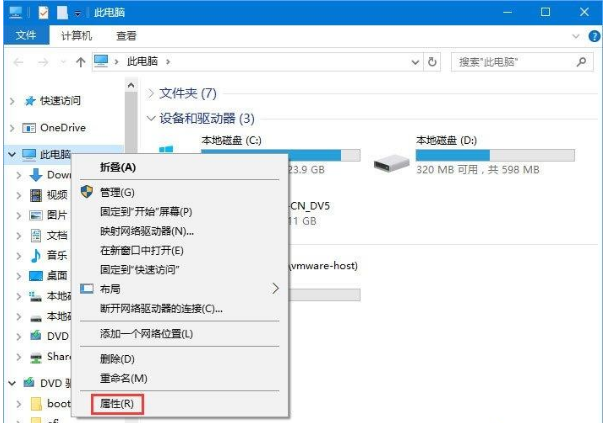Select the 本地磁盘 (D:) drive icon
The width and height of the screenshot is (606, 423).
click(392, 163)
